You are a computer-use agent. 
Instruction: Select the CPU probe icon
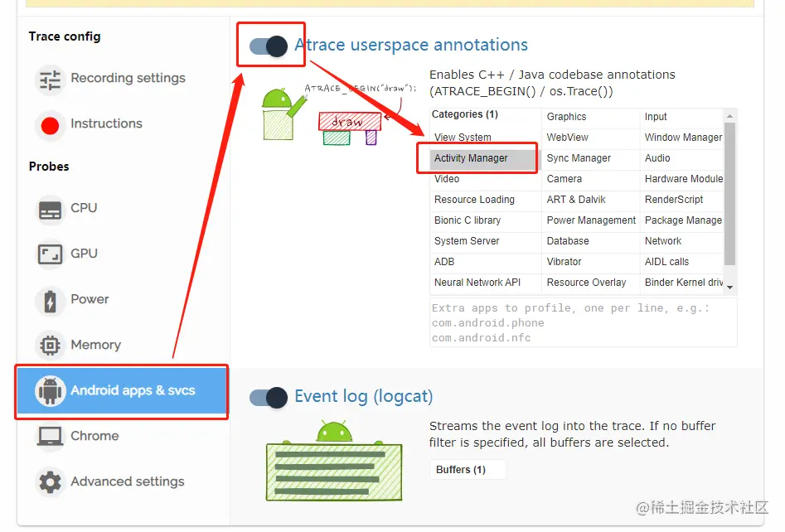pos(50,210)
